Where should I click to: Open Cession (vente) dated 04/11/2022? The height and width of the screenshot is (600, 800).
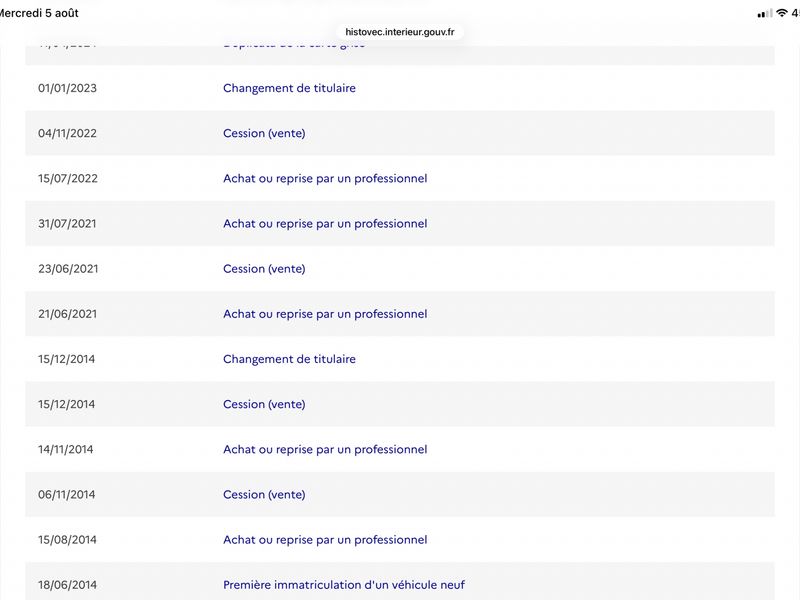coord(264,133)
